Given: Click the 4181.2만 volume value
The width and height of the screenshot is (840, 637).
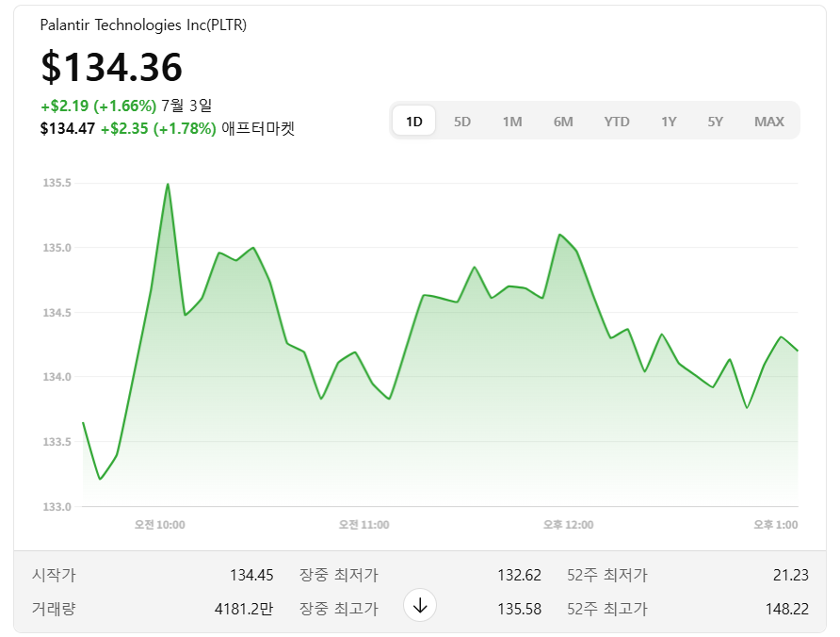Looking at the screenshot, I should click(x=244, y=609).
